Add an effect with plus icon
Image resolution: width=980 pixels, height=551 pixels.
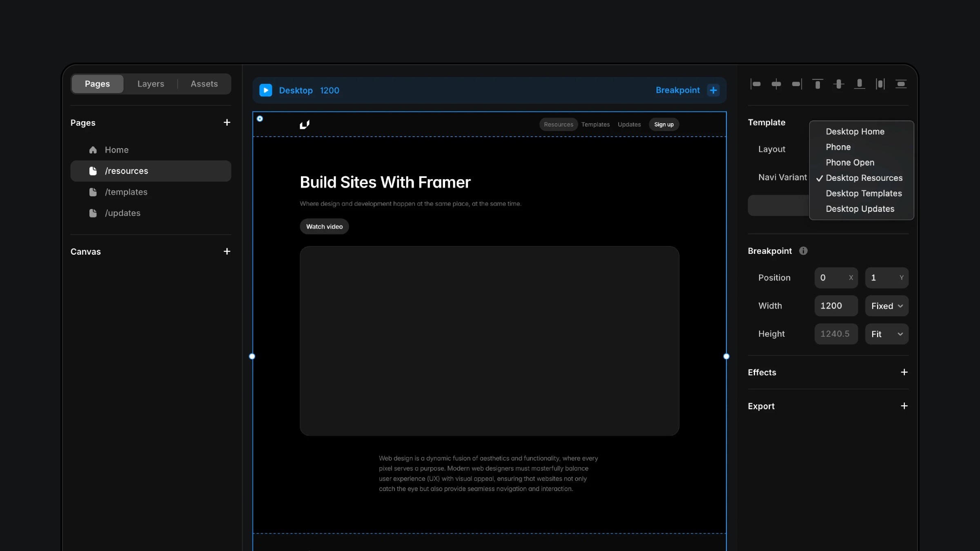pos(904,372)
